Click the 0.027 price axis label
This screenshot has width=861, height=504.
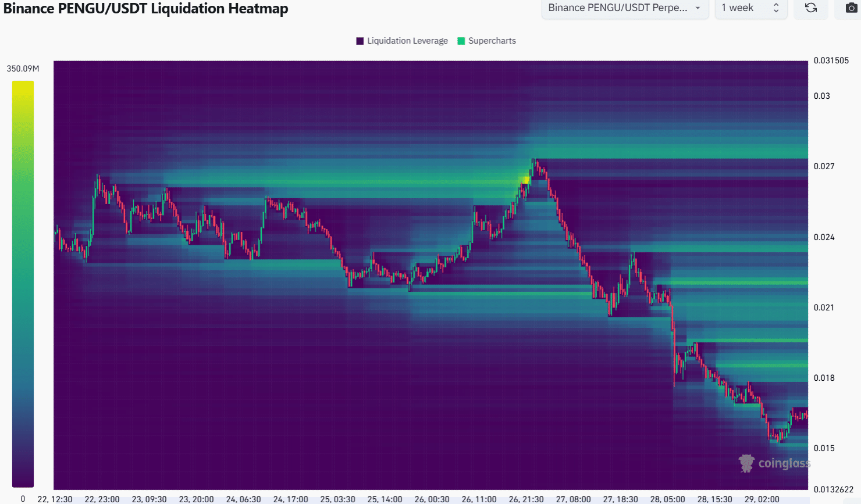(x=824, y=166)
